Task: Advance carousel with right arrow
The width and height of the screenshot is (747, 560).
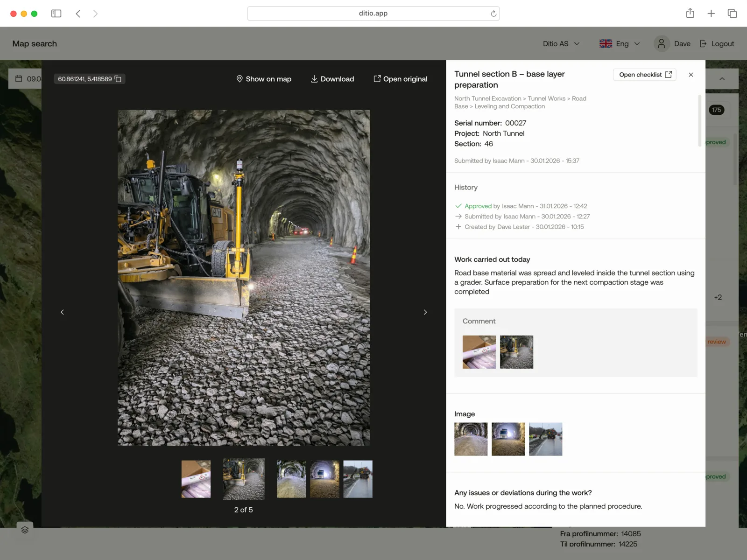Action: pyautogui.click(x=425, y=312)
